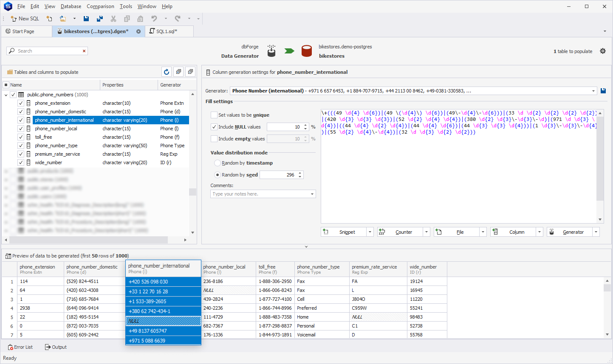Toggle Include NULL values checkbox
This screenshot has width=613, height=364.
pyautogui.click(x=214, y=127)
